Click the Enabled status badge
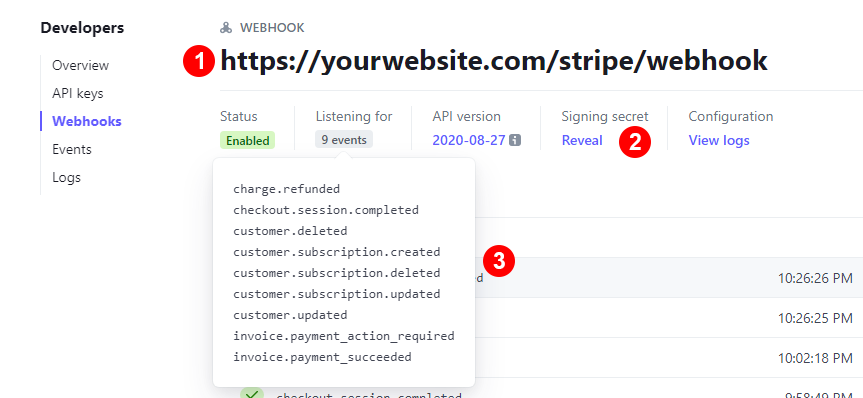Screen dimensions: 863x398 [x=248, y=140]
